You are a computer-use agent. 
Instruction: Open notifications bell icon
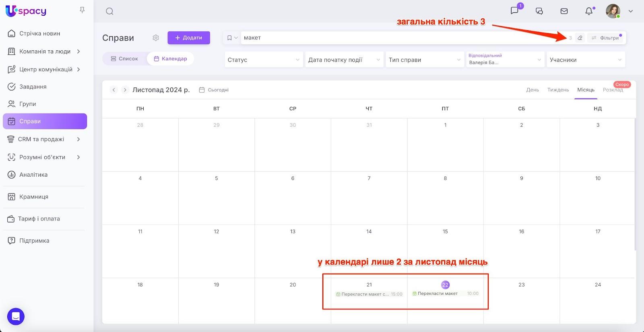(x=589, y=11)
